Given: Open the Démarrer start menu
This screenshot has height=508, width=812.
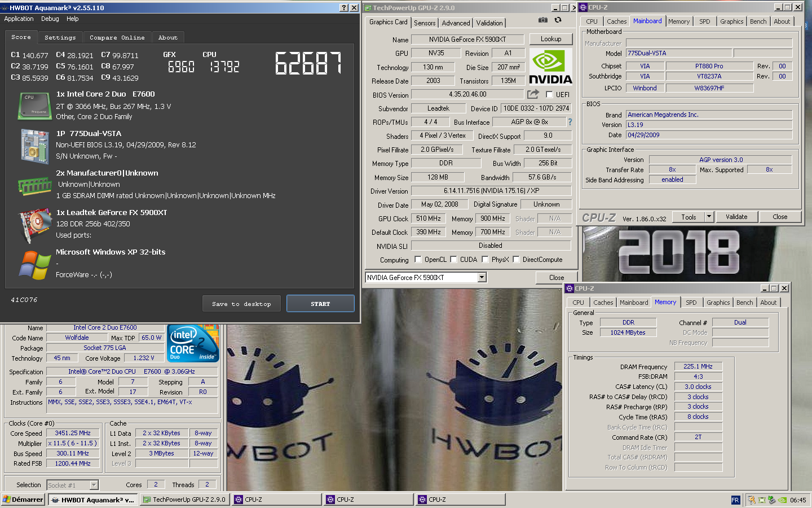Looking at the screenshot, I should point(23,500).
